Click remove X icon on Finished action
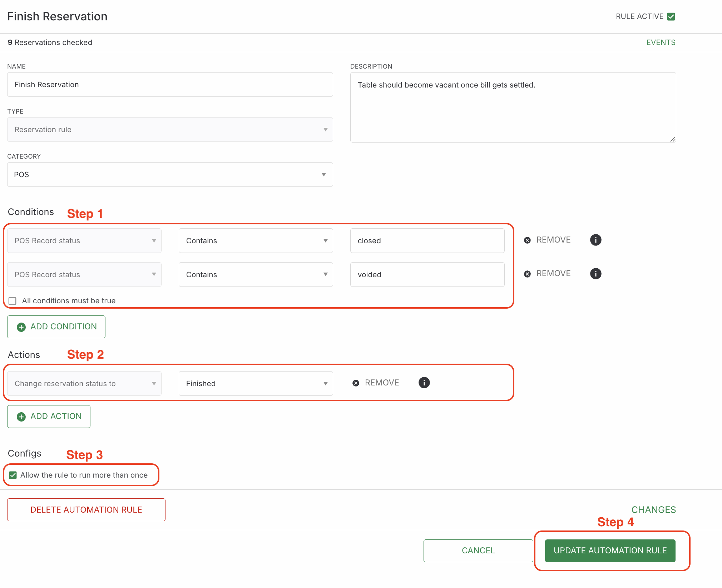 356,383
